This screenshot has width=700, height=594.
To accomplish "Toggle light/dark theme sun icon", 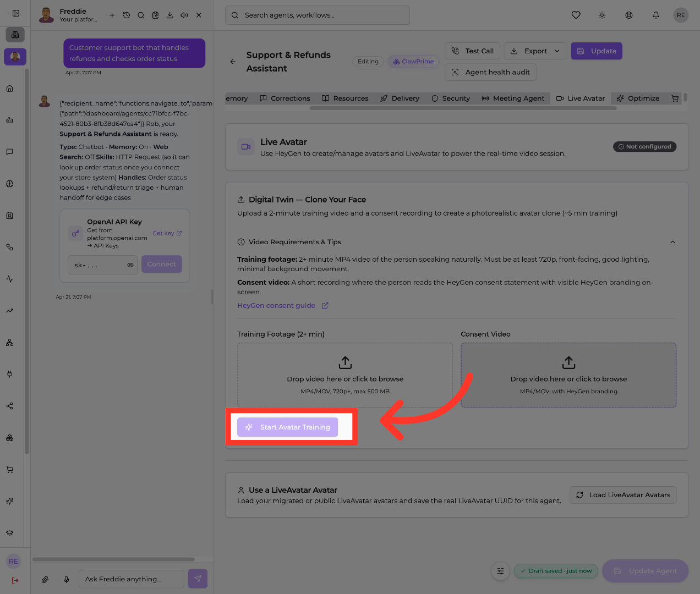I will 602,15.
